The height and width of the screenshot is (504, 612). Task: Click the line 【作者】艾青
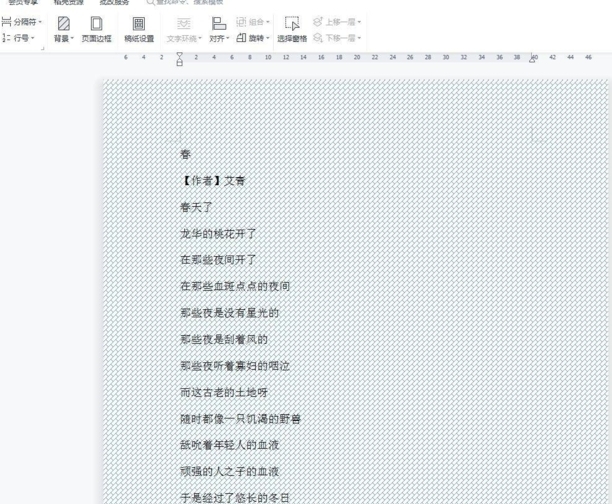(x=212, y=181)
